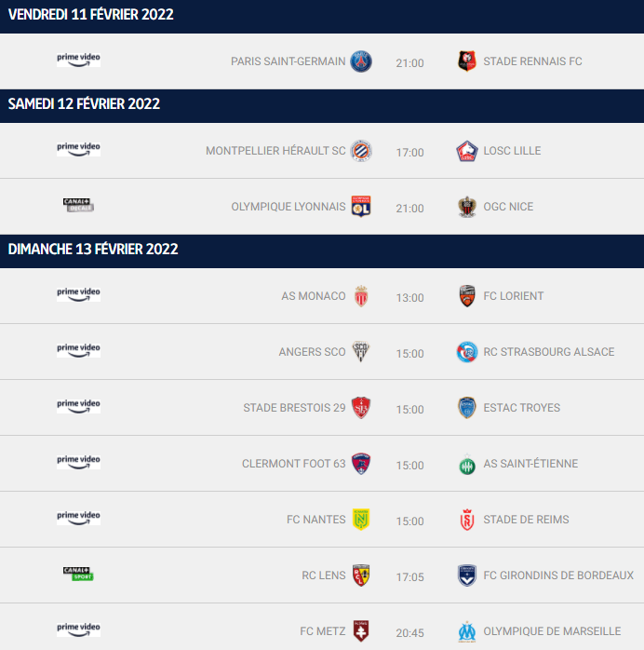
Task: Select the AS Saint-Étienne team name
Action: pyautogui.click(x=530, y=464)
